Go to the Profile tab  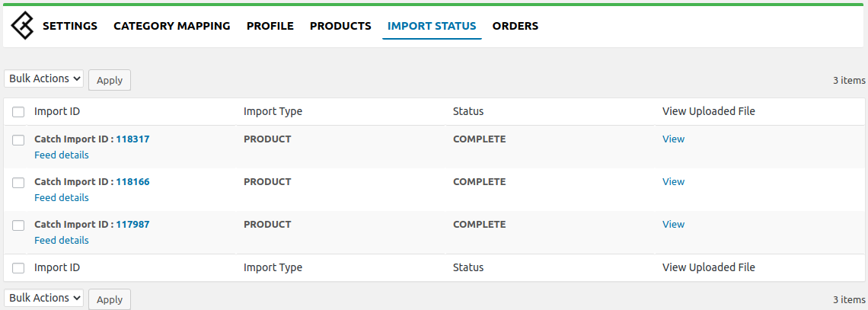pos(270,26)
